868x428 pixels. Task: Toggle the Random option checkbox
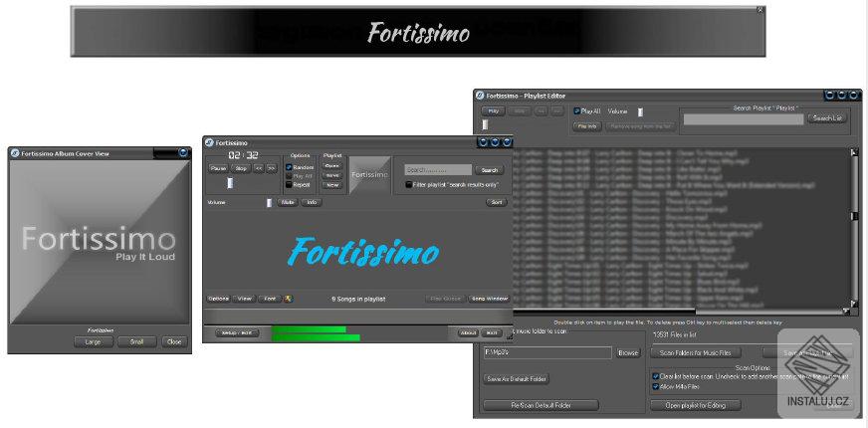289,167
